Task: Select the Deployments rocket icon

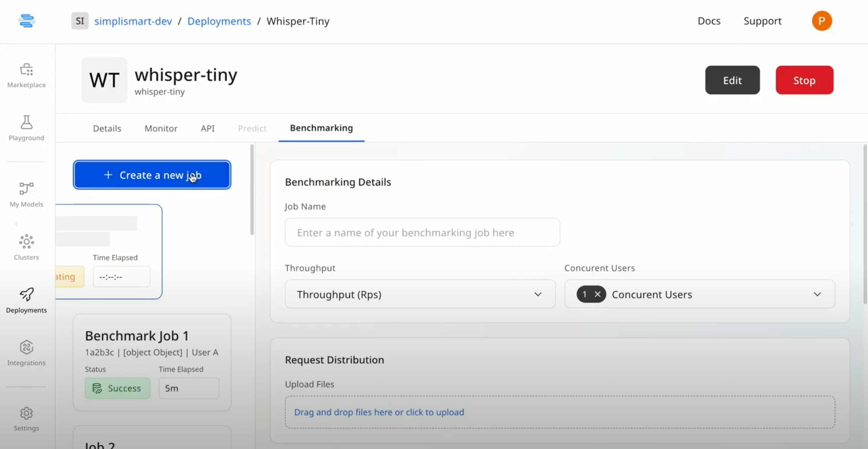Action: click(x=26, y=295)
